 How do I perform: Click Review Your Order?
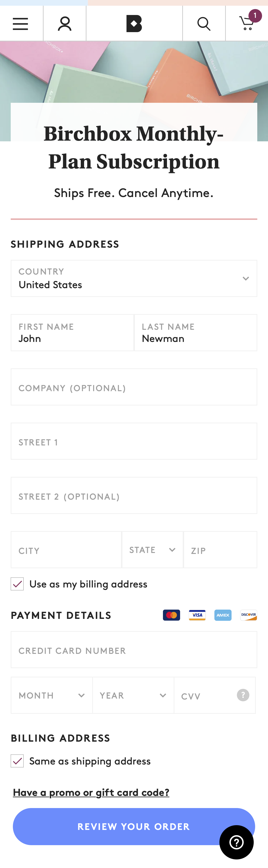[134, 827]
